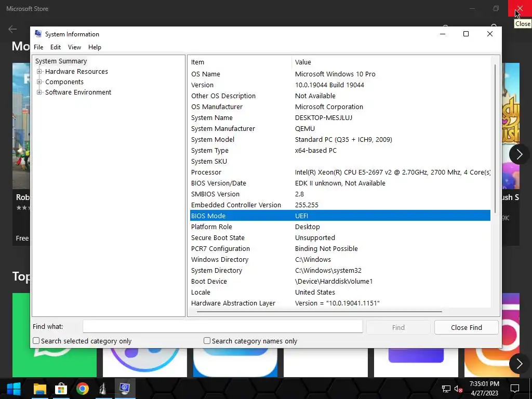532x399 pixels.
Task: Open the File menu in System Information
Action: [38, 47]
